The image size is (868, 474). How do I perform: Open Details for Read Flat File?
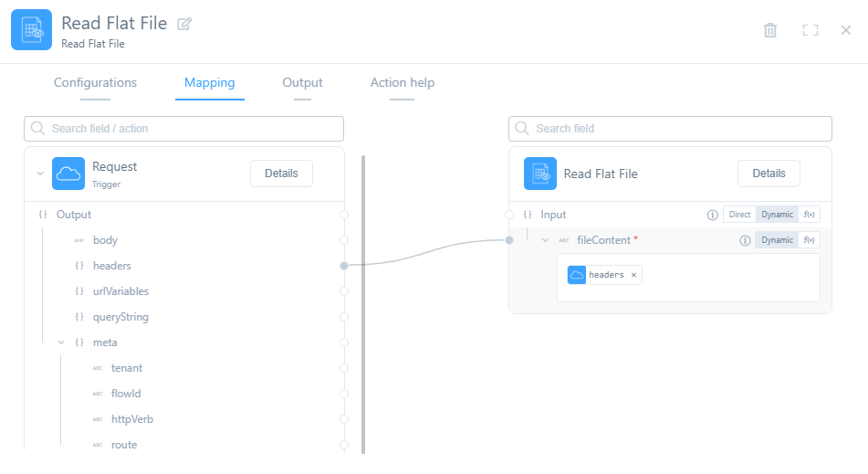[x=769, y=174]
